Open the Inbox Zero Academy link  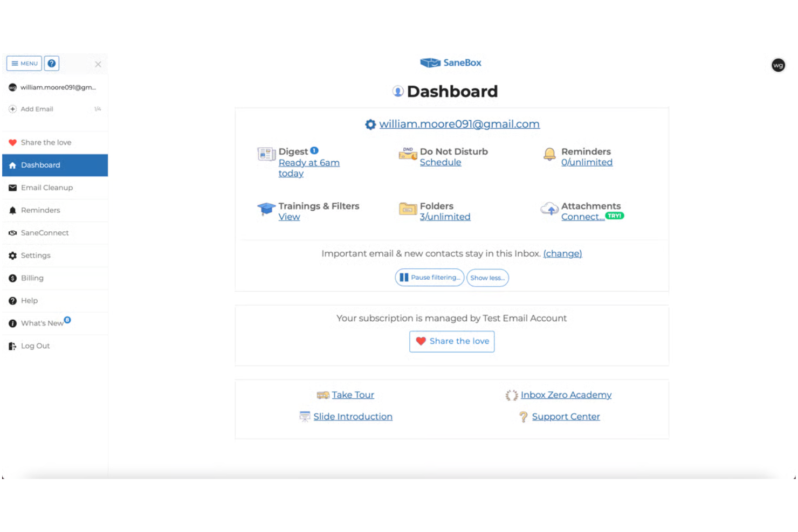click(566, 395)
